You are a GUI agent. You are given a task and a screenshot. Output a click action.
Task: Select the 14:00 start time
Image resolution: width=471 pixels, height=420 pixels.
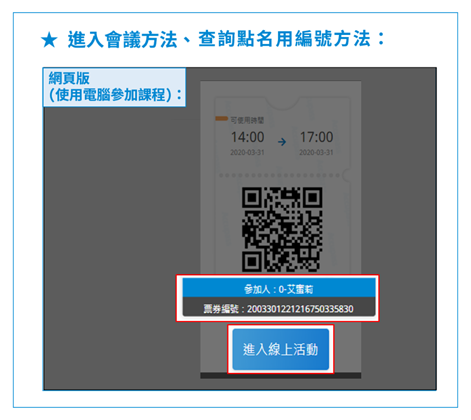[x=248, y=137]
